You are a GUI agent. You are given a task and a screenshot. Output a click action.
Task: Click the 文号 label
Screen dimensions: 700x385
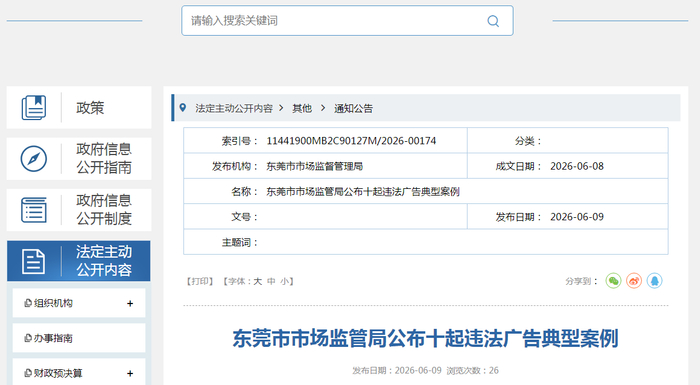click(x=244, y=217)
